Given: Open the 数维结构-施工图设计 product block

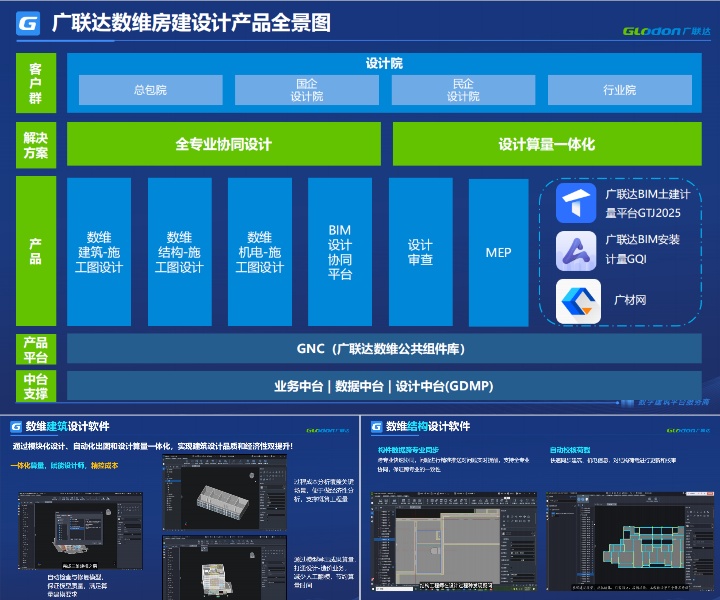Looking at the screenshot, I should coord(180,252).
